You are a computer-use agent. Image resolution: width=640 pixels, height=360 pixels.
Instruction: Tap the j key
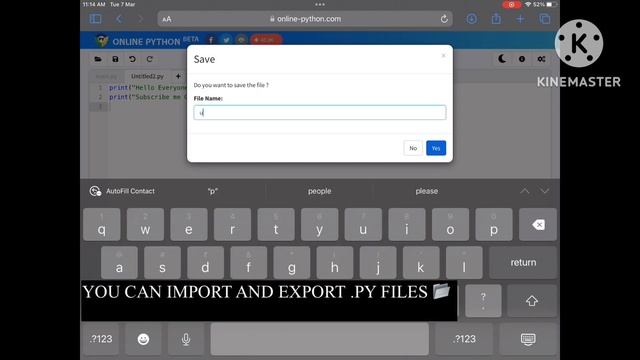pos(378,262)
